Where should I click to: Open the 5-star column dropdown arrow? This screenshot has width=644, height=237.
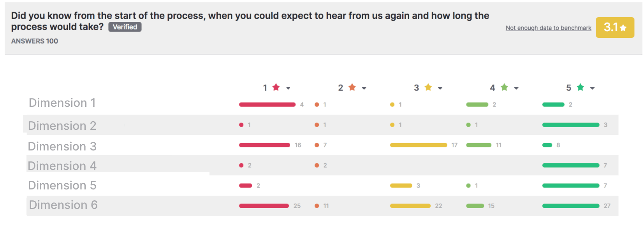pos(592,88)
